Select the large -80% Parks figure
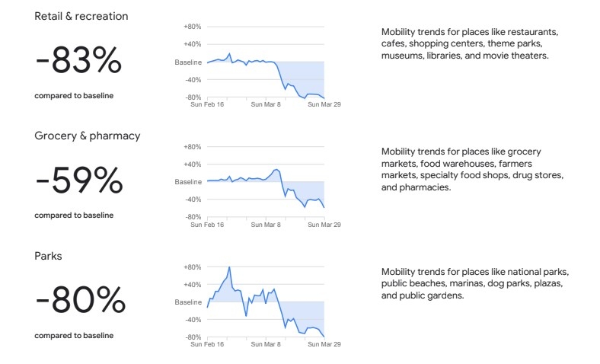The width and height of the screenshot is (600, 364). pyautogui.click(x=80, y=302)
